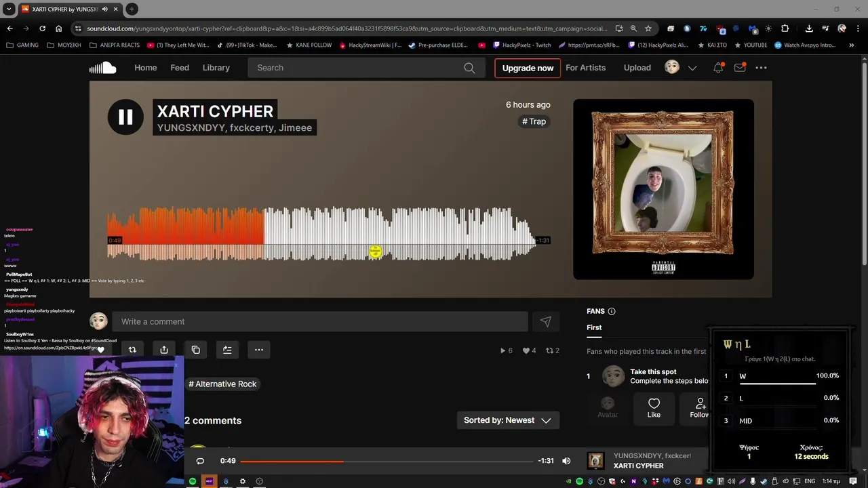Go back in the browser
Screen dimensions: 868x488
point(9,28)
